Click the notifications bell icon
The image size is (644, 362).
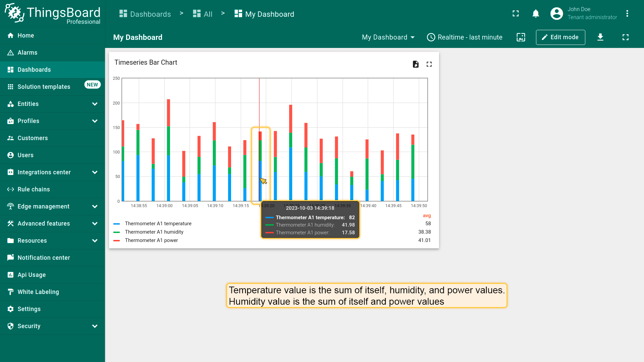536,14
